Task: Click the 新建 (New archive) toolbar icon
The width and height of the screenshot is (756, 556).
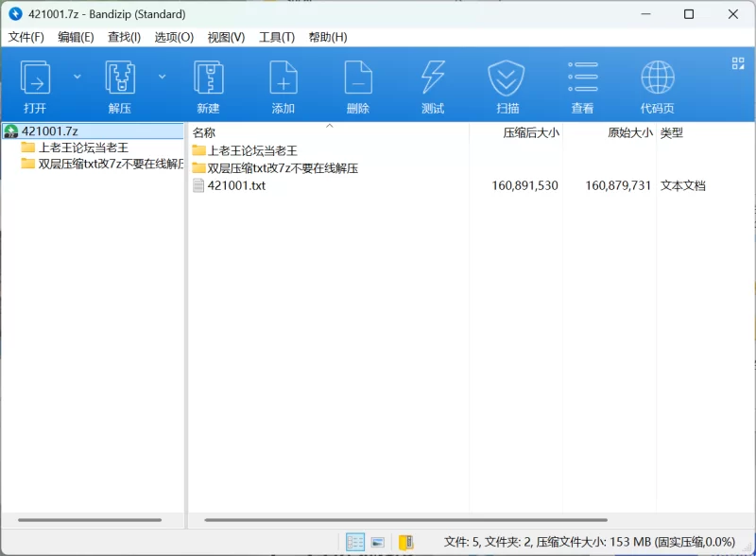Action: click(x=208, y=85)
